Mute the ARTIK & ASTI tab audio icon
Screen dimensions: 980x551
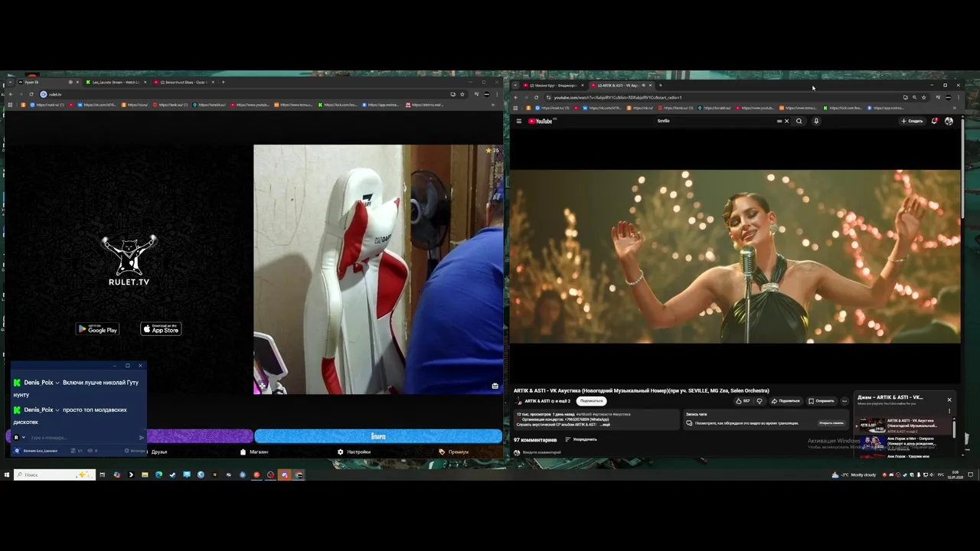click(643, 85)
